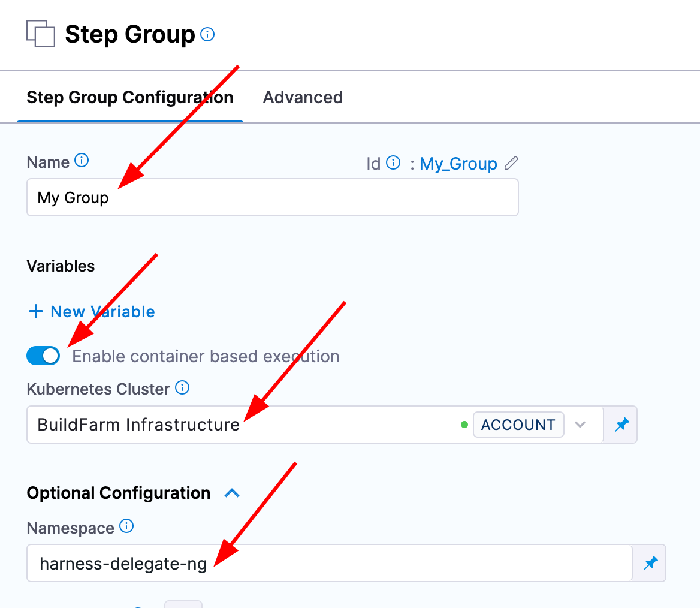700x608 pixels.
Task: Collapse the Optional Configuration section
Action: tap(232, 493)
